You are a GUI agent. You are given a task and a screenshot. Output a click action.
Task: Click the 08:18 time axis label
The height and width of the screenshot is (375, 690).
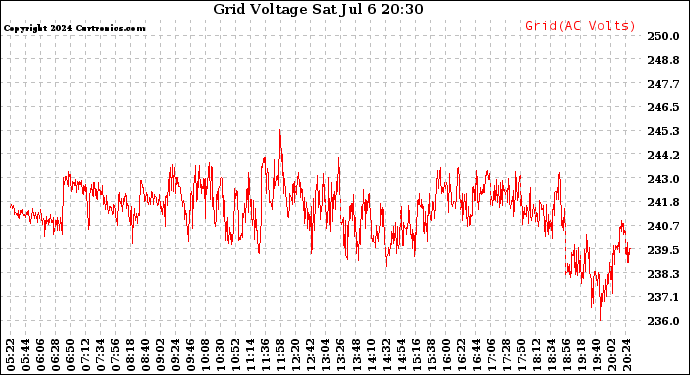coord(130,355)
